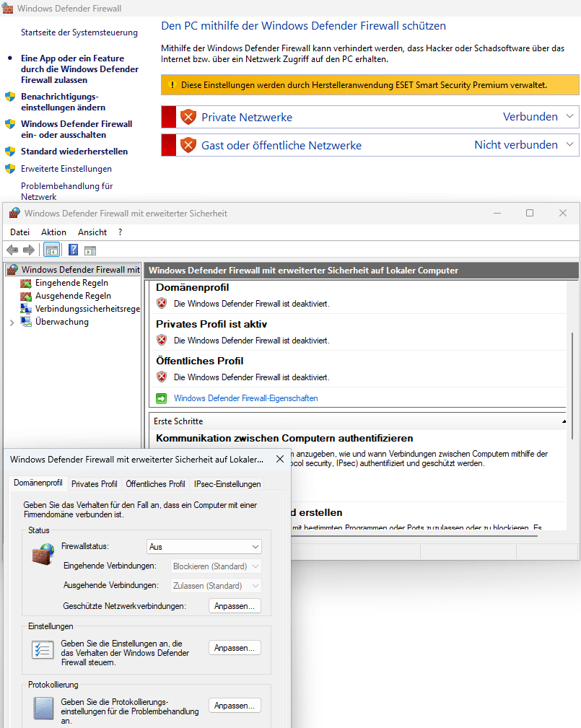The height and width of the screenshot is (728, 581).
Task: Click the checklist icon in Einstellungen group
Action: pyautogui.click(x=43, y=649)
